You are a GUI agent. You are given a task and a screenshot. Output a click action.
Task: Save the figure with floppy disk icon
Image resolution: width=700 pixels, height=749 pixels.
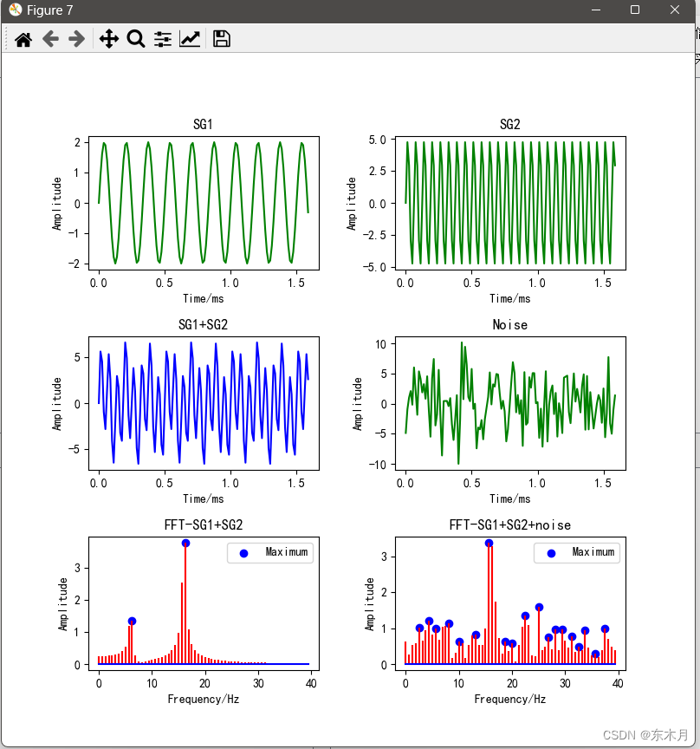coord(221,39)
